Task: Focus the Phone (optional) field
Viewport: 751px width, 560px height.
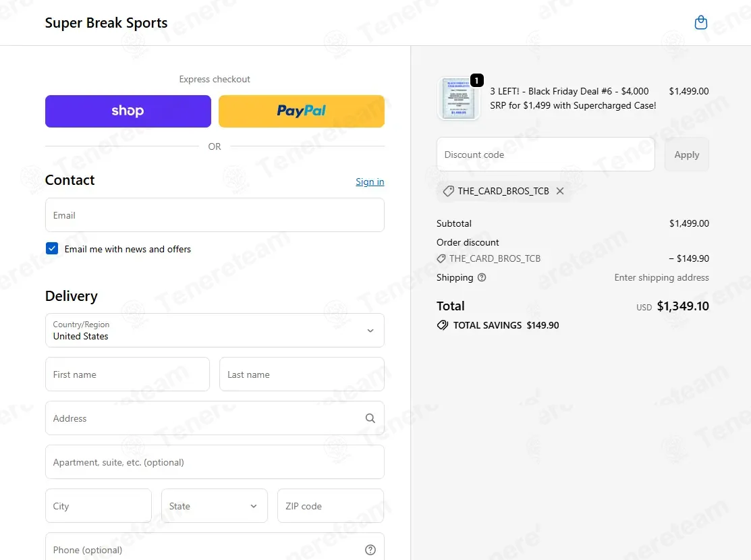Action: [215, 547]
